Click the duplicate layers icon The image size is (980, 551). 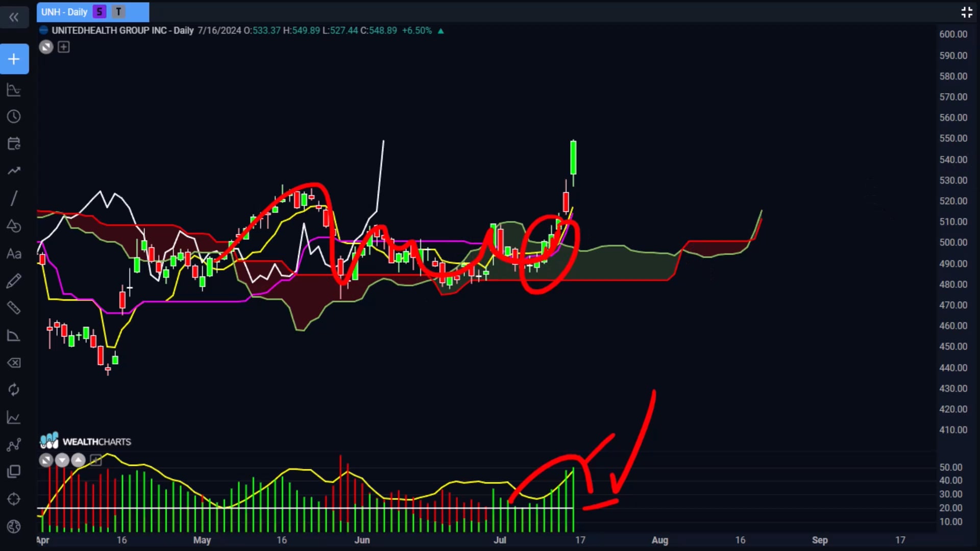(x=14, y=471)
